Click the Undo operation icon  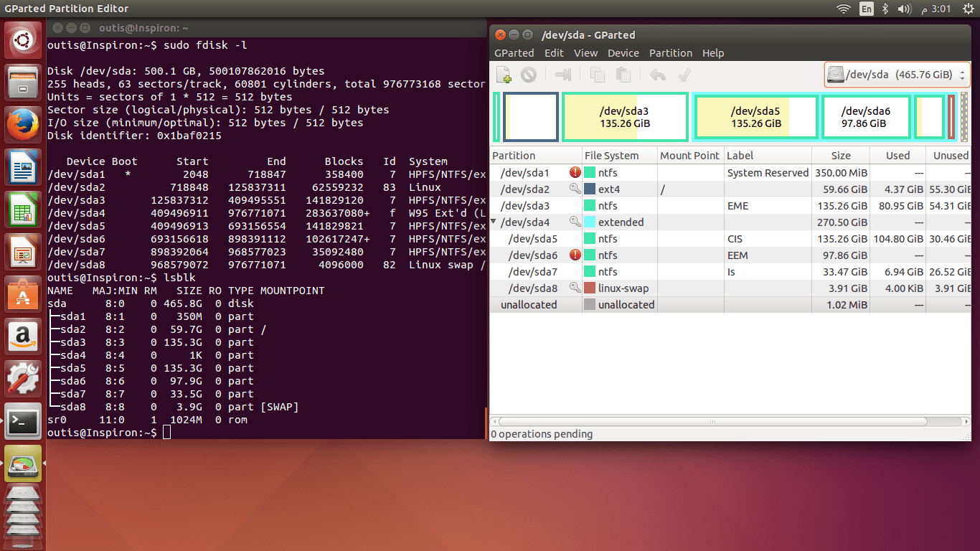(656, 75)
